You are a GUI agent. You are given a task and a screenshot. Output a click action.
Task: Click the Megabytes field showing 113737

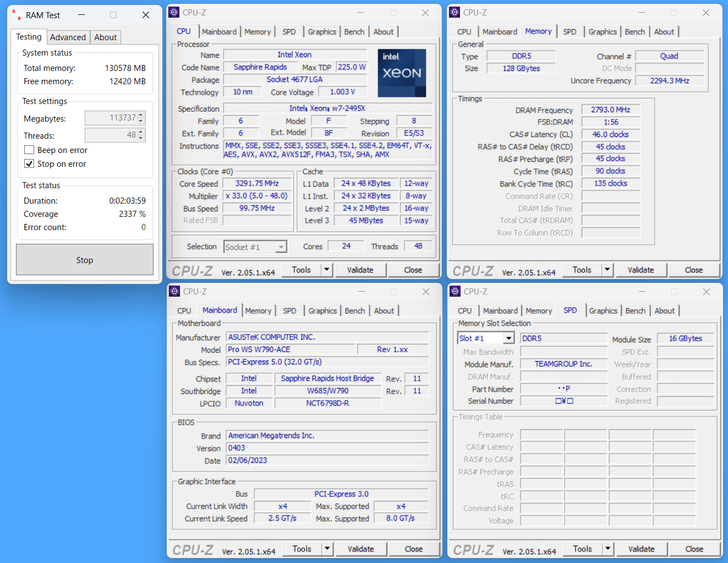pos(111,118)
